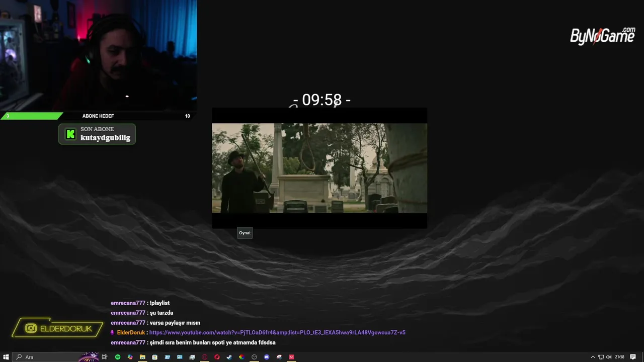Viewport: 644px width, 362px height.
Task: Open Microsoft Store taskbar icon
Action: tap(154, 357)
